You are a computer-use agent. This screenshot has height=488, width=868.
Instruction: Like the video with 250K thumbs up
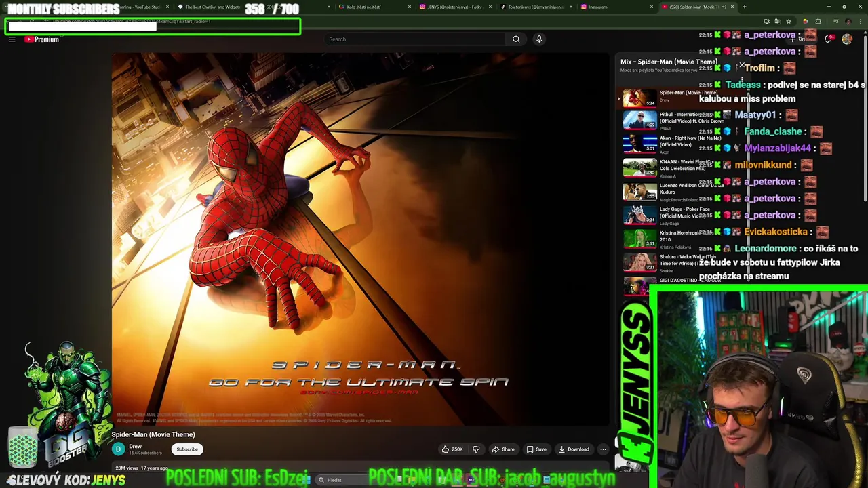coord(452,449)
